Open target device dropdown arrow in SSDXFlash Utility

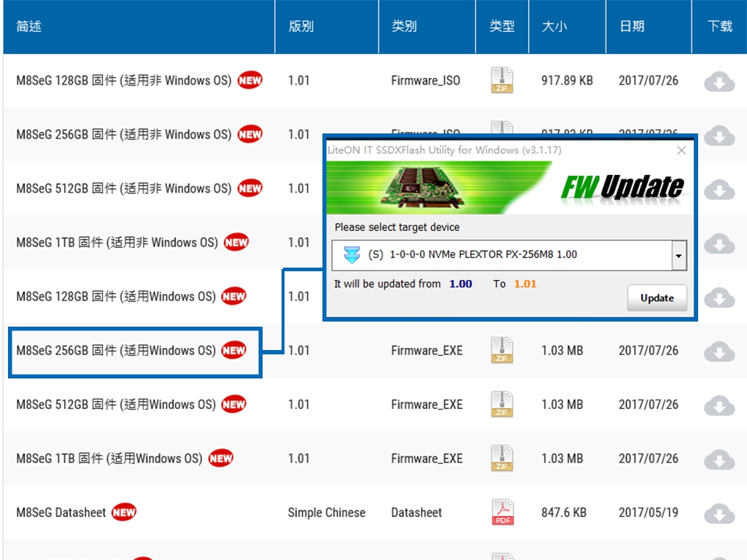point(679,256)
